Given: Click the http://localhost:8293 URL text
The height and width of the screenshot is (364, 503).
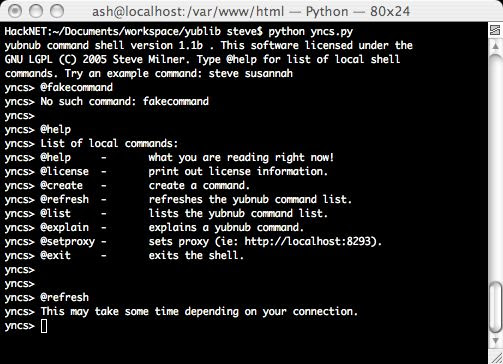Looking at the screenshot, I should click(x=308, y=241).
